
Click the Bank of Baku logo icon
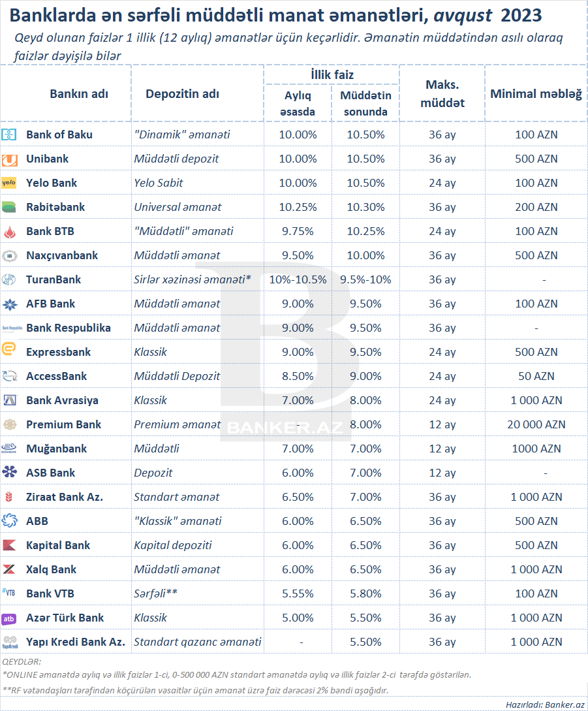[x=9, y=134]
